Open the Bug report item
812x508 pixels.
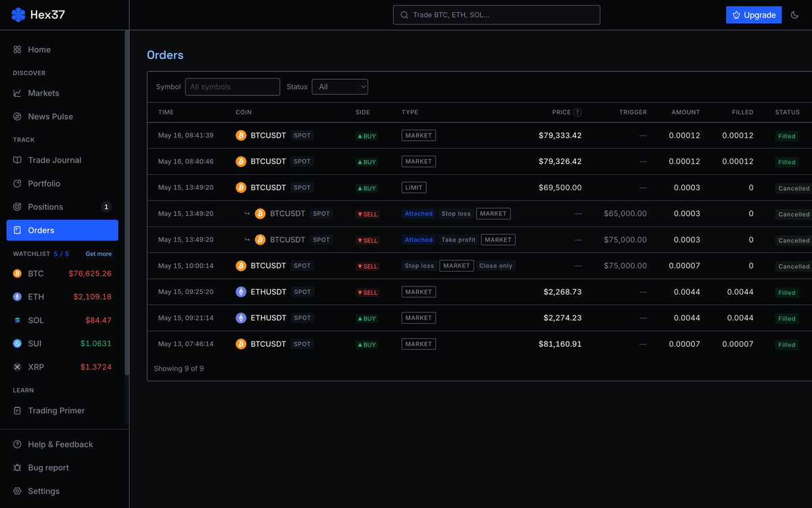click(x=62, y=468)
